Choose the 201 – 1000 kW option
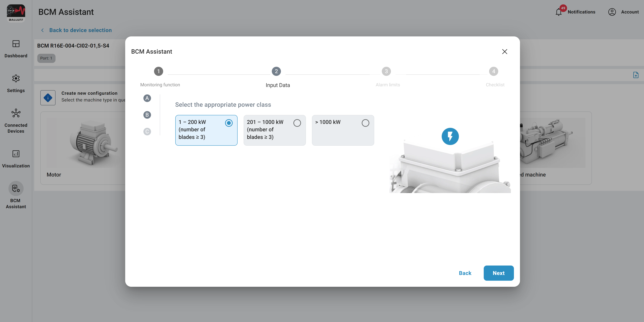This screenshot has width=644, height=322. point(297,123)
